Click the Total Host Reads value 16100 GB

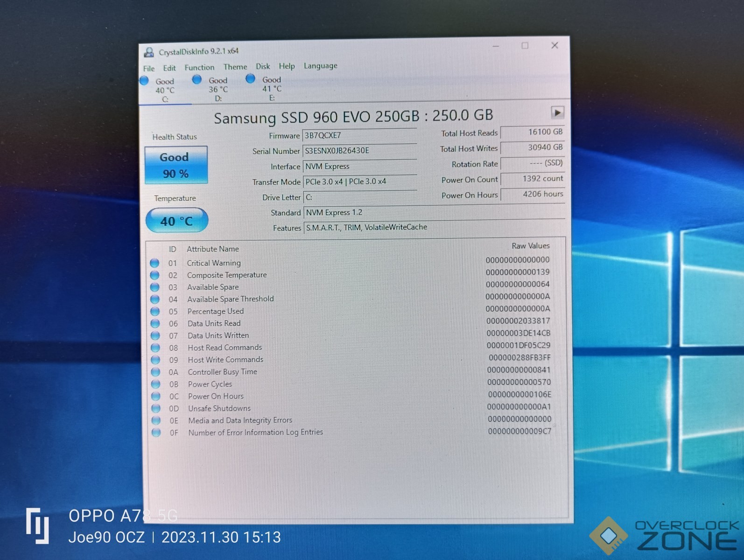coord(532,132)
